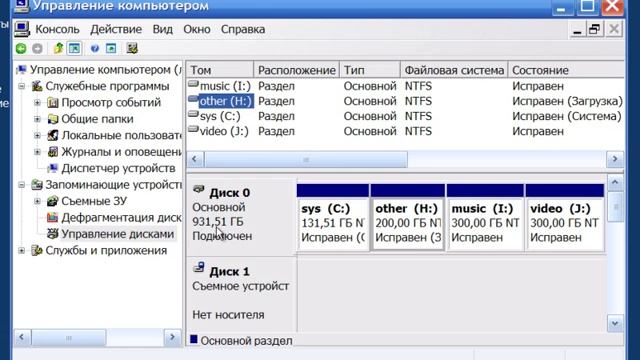
Task: Click the Служебные программы tools icon
Action: coord(37,86)
